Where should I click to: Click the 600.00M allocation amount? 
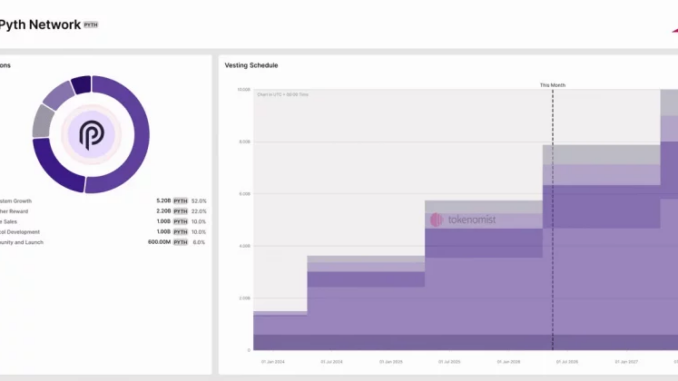(159, 242)
